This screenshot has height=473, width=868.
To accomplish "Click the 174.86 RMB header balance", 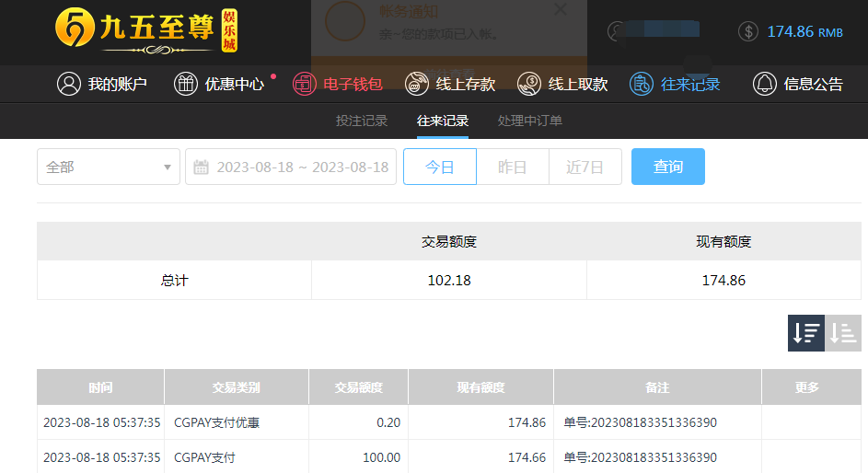I will click(x=804, y=31).
